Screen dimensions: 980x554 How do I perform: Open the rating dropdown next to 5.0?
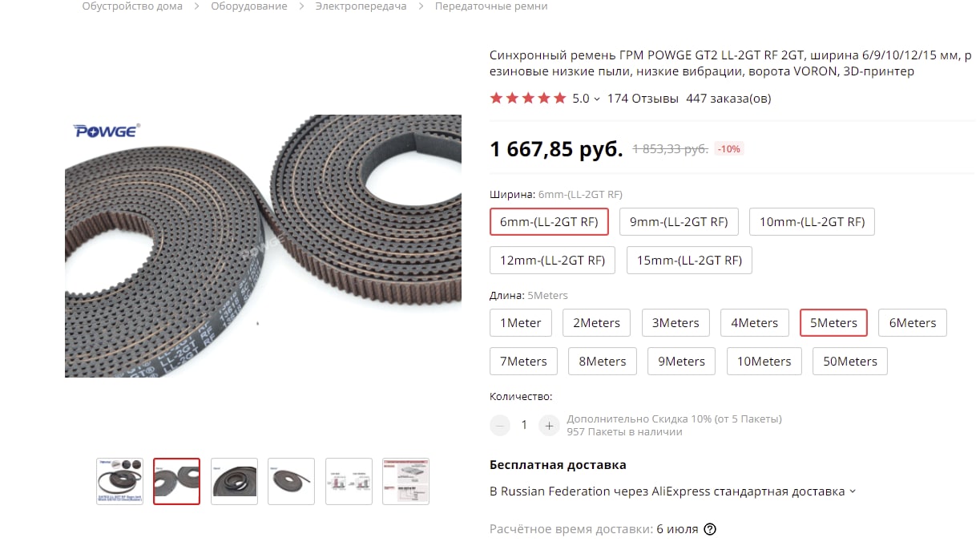(x=597, y=99)
